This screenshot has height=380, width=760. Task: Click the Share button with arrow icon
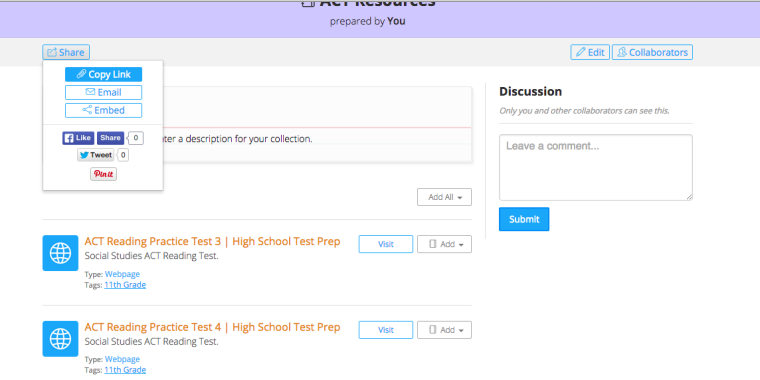click(x=66, y=52)
